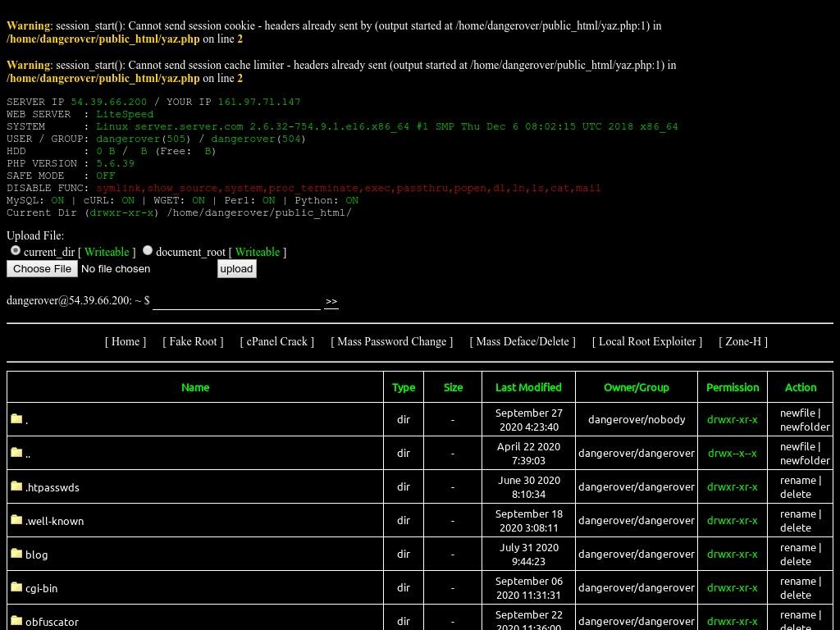Delete the blog folder
Screen dimensions: 840x630
(796, 561)
